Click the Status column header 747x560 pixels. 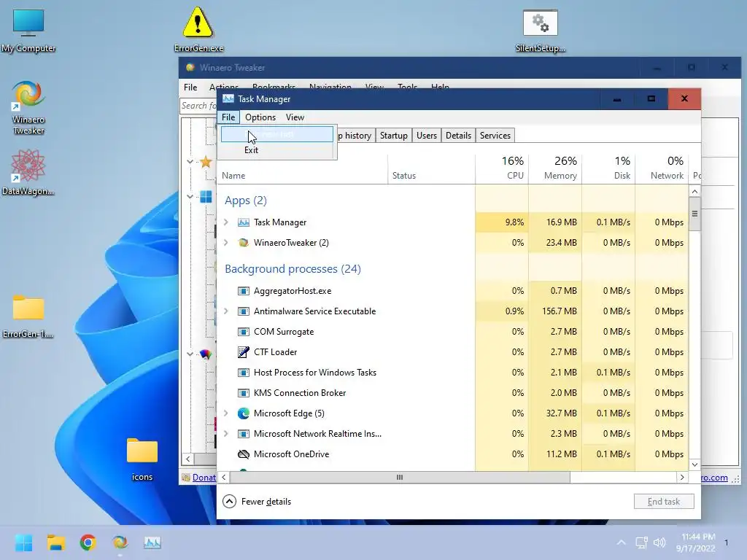[432, 168]
